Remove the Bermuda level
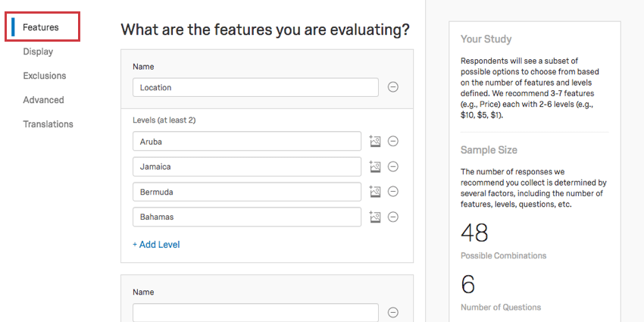 pos(393,192)
